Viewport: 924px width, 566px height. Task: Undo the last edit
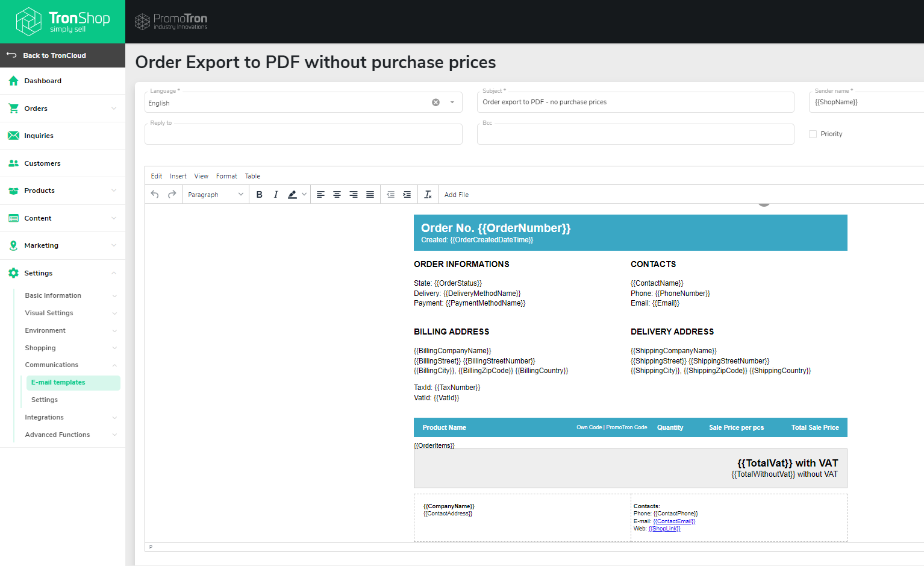click(x=155, y=194)
